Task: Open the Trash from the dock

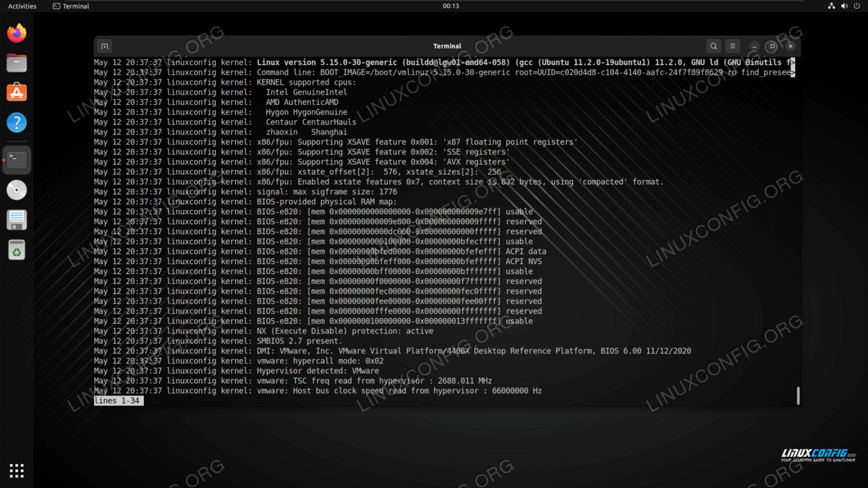Action: 17,249
